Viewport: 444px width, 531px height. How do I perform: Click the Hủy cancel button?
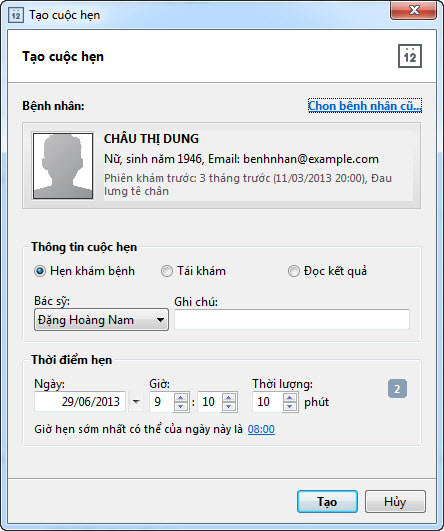(x=395, y=501)
